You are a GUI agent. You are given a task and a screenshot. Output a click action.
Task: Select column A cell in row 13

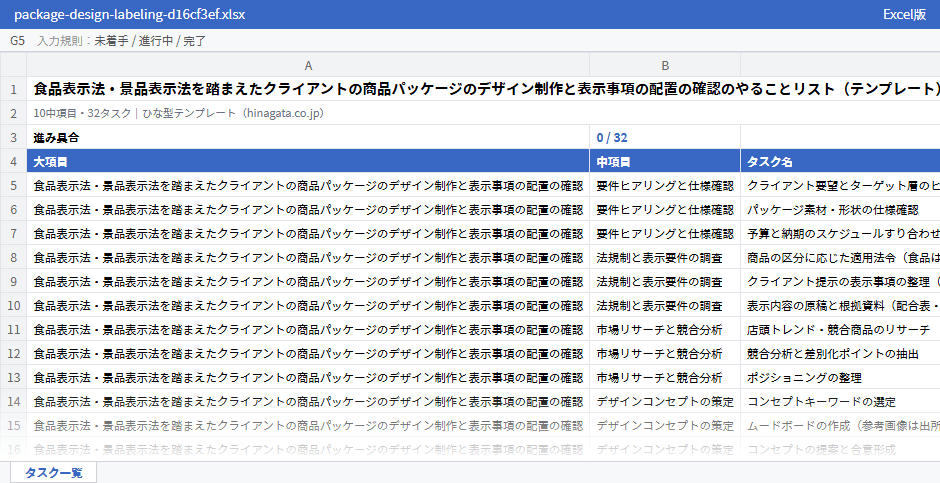click(308, 377)
